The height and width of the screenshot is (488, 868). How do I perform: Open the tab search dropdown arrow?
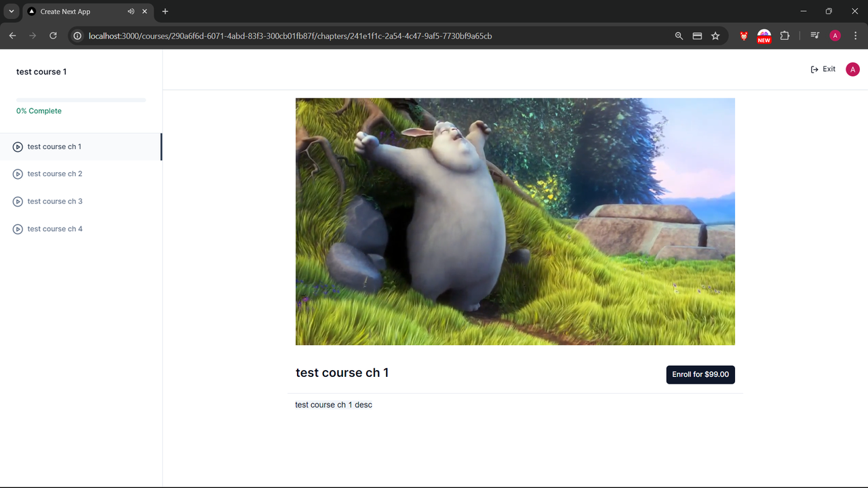click(x=12, y=12)
